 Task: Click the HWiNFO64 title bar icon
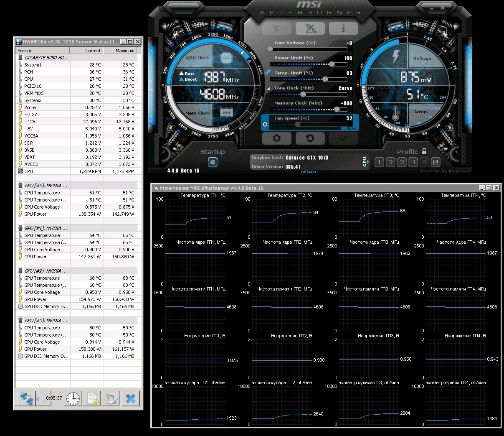[x=19, y=42]
